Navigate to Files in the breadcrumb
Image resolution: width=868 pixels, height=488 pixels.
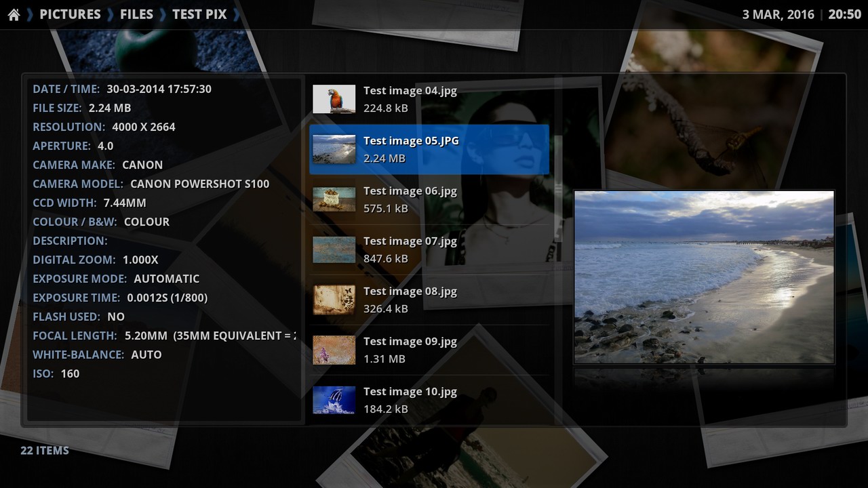pyautogui.click(x=136, y=14)
